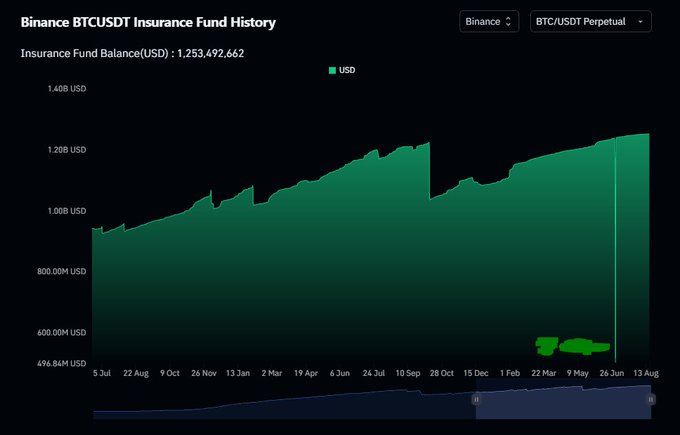The image size is (680, 435).
Task: Toggle the USD legend series
Action: pyautogui.click(x=342, y=70)
